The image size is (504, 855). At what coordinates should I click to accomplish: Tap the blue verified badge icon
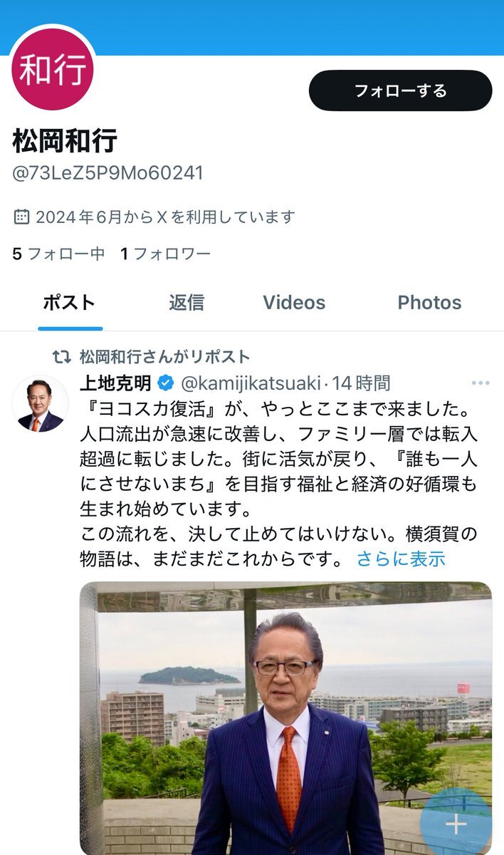click(165, 383)
